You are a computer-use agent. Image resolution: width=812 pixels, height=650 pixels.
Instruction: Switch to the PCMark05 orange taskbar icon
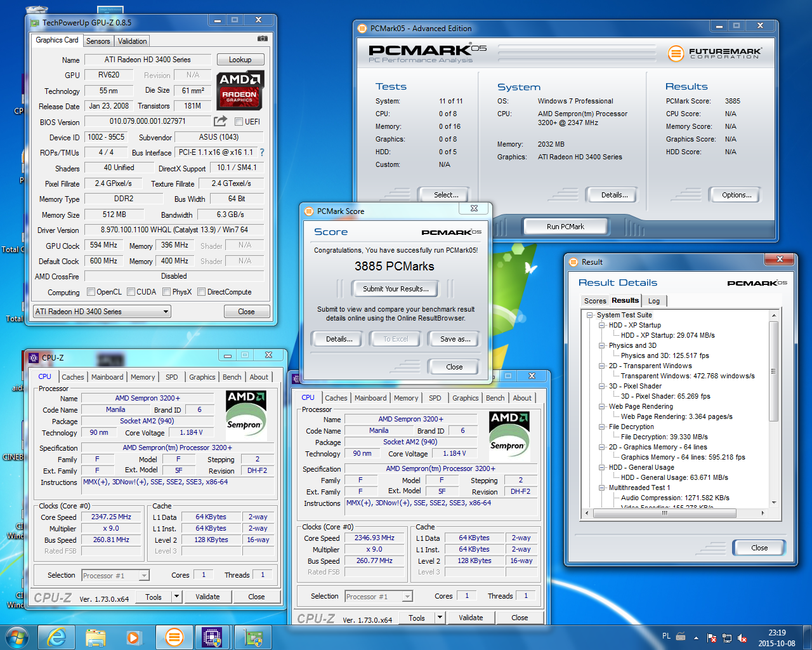pyautogui.click(x=174, y=637)
